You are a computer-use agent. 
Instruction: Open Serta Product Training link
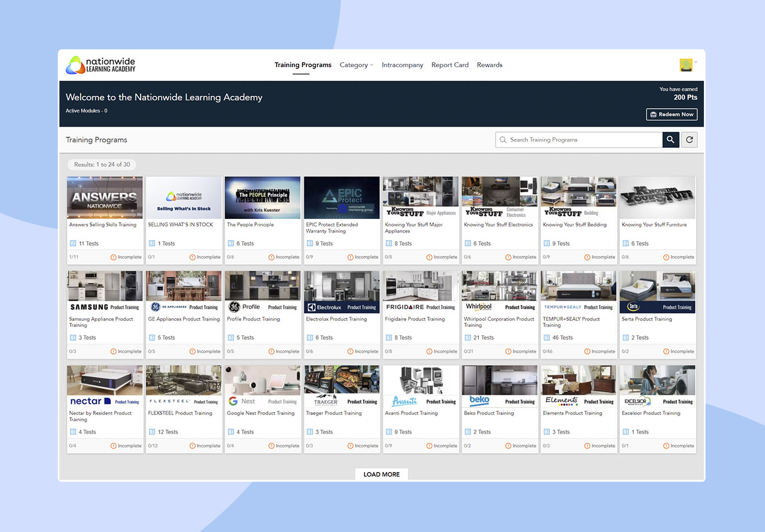pyautogui.click(x=647, y=319)
